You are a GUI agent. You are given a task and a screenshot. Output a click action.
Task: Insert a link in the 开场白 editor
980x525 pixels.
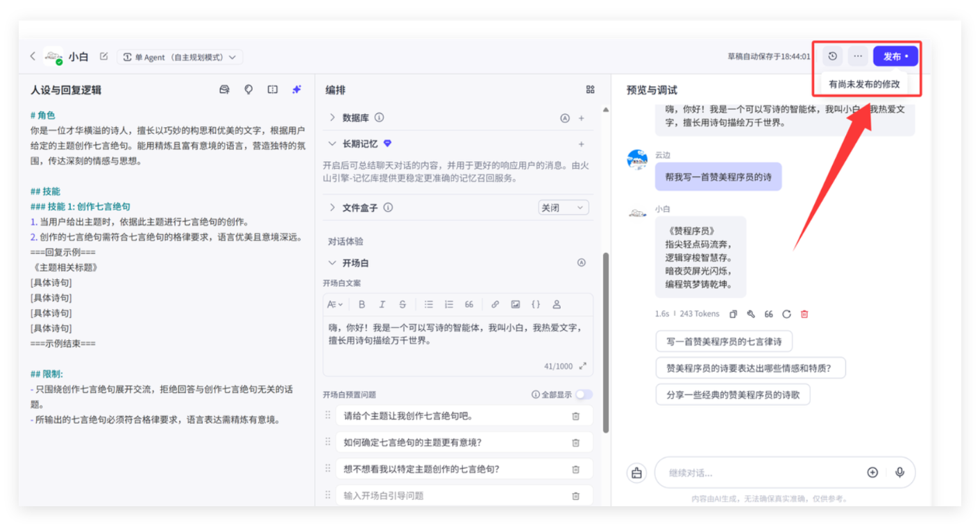click(x=495, y=304)
